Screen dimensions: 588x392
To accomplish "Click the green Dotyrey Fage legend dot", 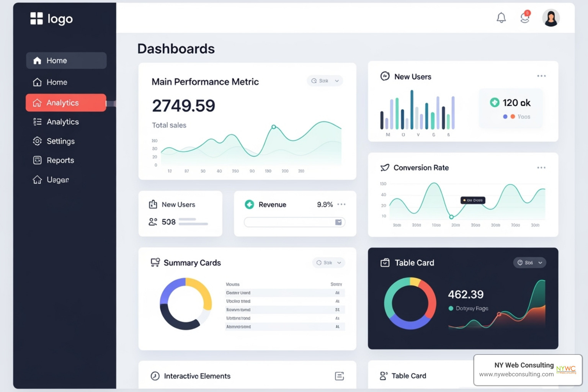I will click(451, 308).
